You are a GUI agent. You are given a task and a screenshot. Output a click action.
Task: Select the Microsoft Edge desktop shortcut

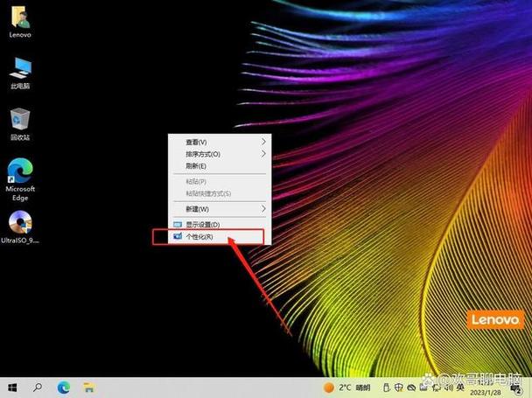pos(20,179)
